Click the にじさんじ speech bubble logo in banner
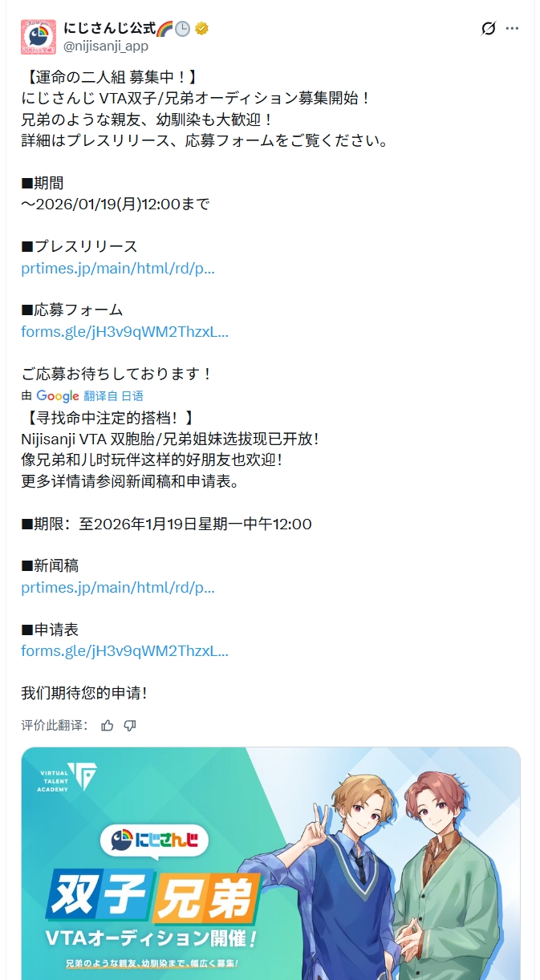This screenshot has width=540, height=980. 154,840
